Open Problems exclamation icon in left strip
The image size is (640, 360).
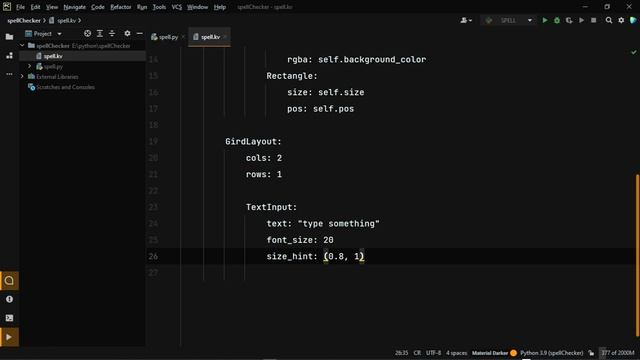tap(9, 299)
